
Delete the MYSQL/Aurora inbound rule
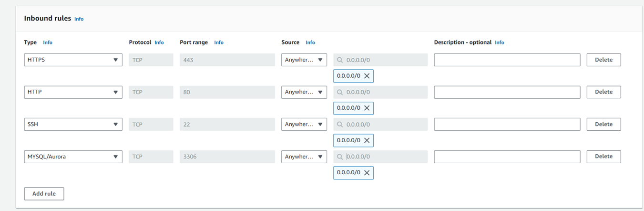click(603, 157)
